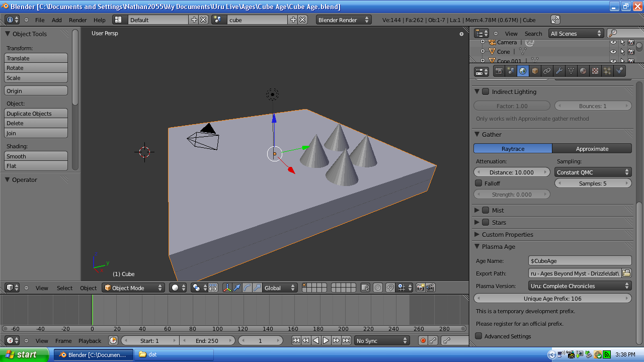Open the Object properties tab (cube icon)
Image resolution: width=644 pixels, height=362 pixels.
535,71
